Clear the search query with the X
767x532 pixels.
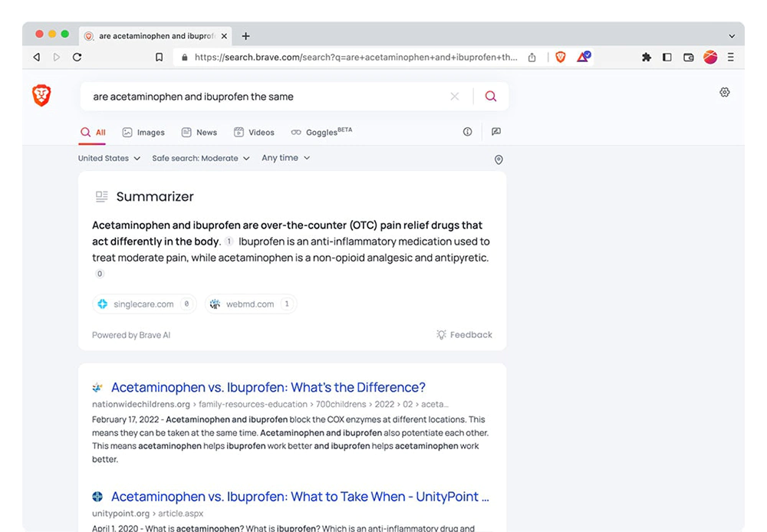tap(454, 97)
